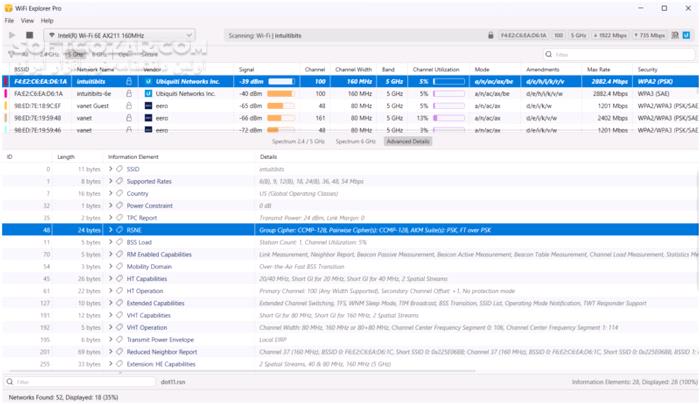Expand the RSNE information element
The height and width of the screenshot is (404, 700).
tap(110, 230)
